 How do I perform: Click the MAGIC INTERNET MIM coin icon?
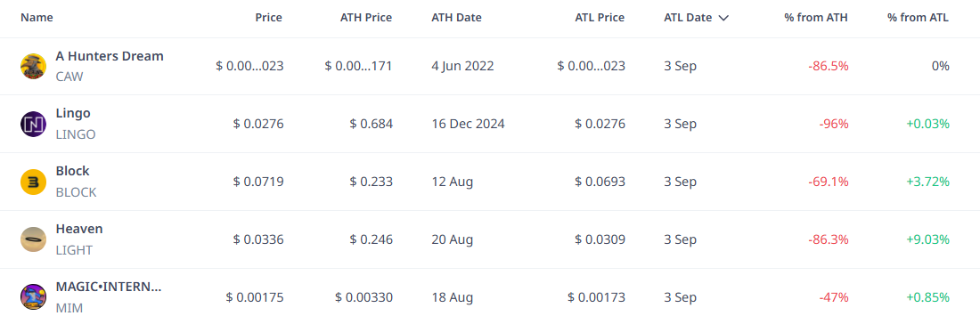tap(33, 297)
